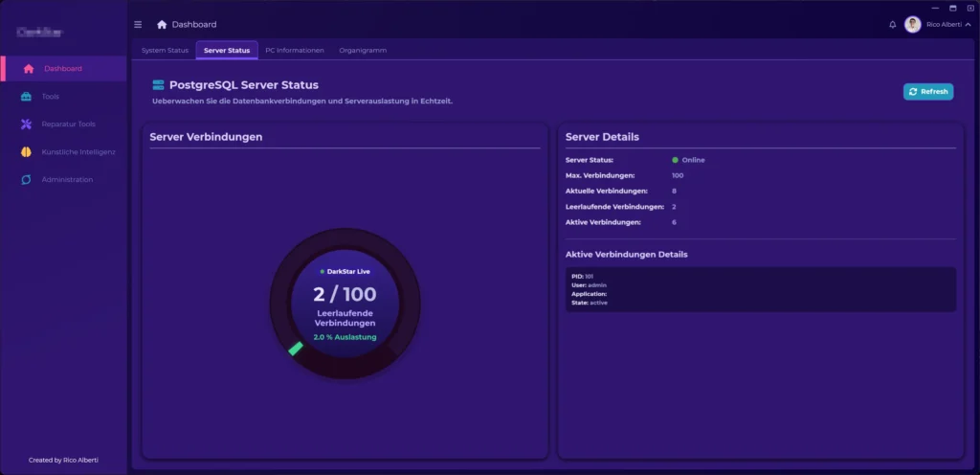
Task: Click the 2.0 % Auslastung text
Action: click(345, 337)
